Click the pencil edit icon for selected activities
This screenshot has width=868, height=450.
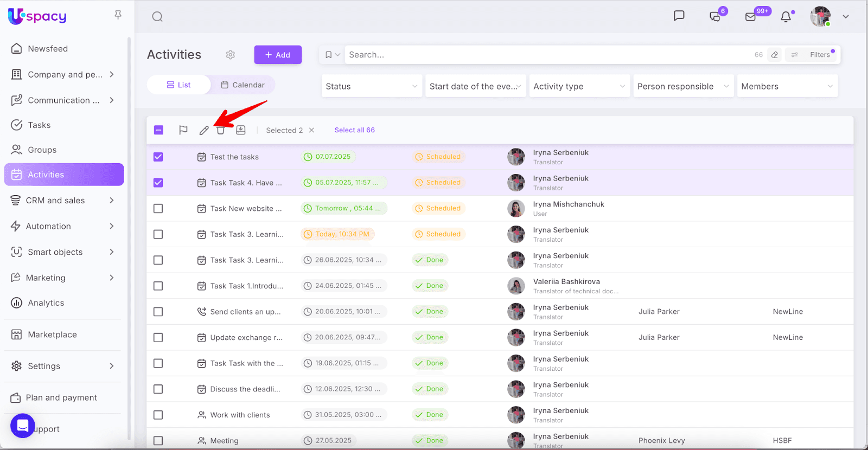(x=204, y=130)
